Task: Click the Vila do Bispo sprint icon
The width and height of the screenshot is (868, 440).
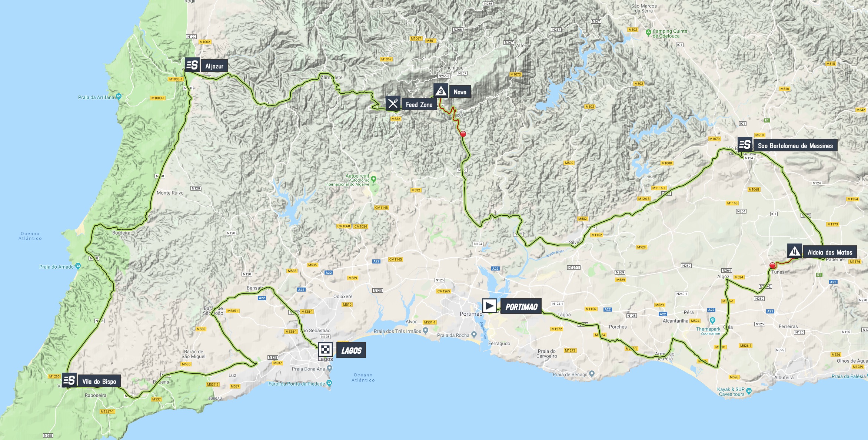Action: tap(69, 380)
